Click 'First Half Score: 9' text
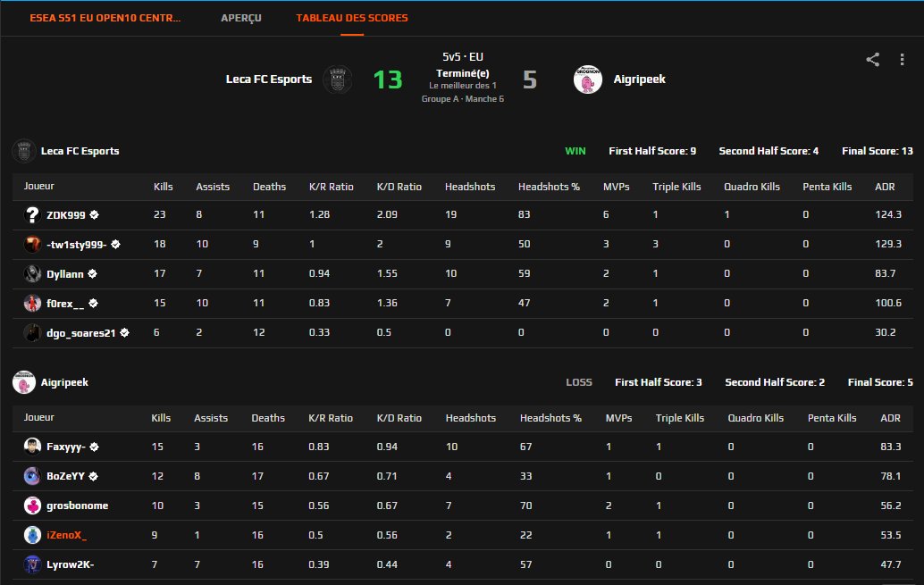Viewport: 924px width, 585px height. pos(652,151)
